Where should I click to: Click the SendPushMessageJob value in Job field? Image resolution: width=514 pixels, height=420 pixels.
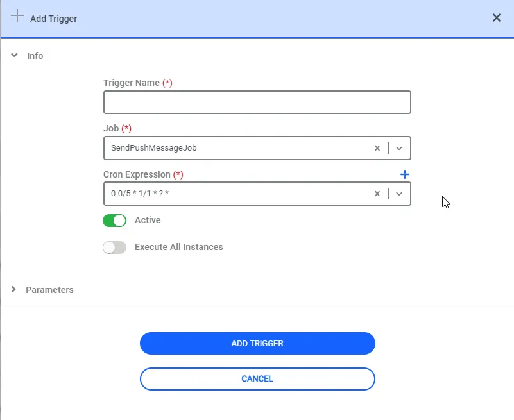(x=154, y=148)
